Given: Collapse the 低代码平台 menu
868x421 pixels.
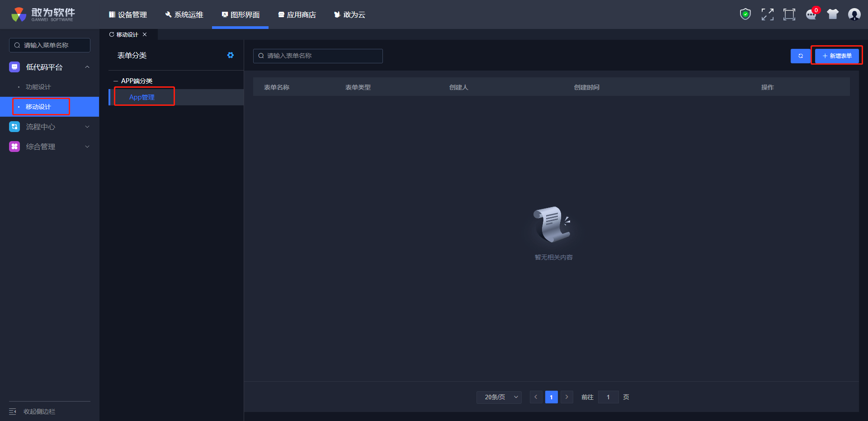Looking at the screenshot, I should click(87, 67).
